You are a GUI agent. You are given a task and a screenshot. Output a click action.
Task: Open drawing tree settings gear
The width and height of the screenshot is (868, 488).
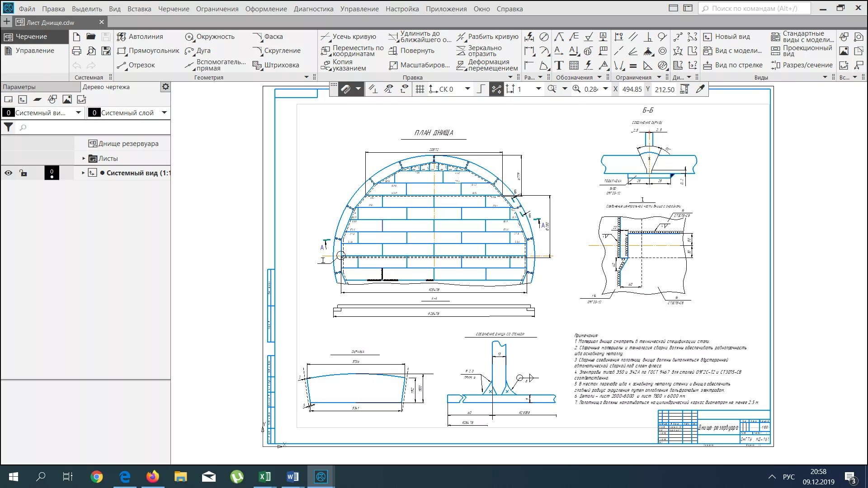[x=165, y=86]
